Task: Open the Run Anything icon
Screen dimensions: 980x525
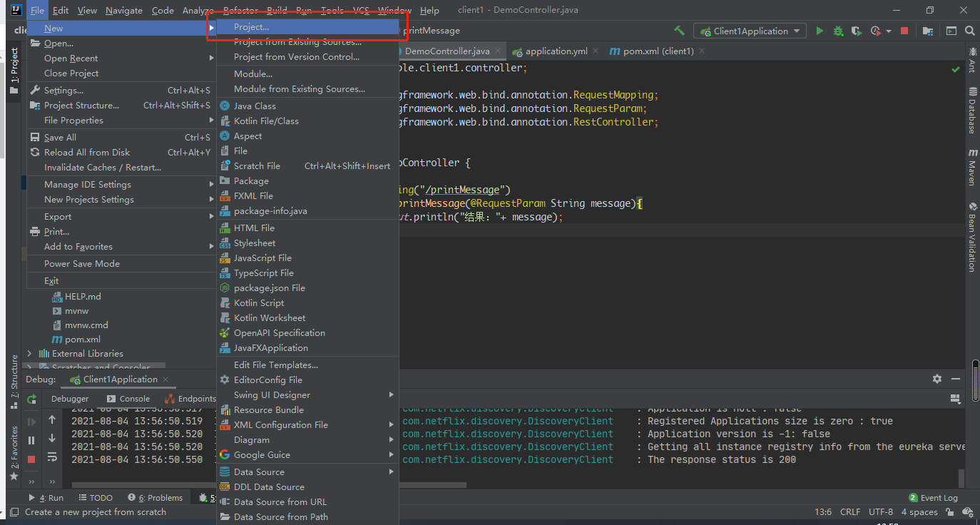Action: [951, 31]
